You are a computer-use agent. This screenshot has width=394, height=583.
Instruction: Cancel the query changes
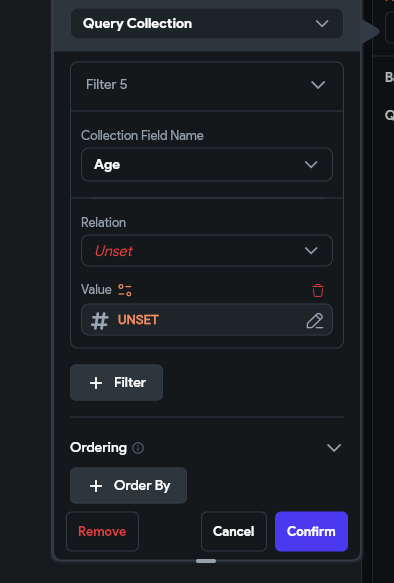tap(234, 531)
